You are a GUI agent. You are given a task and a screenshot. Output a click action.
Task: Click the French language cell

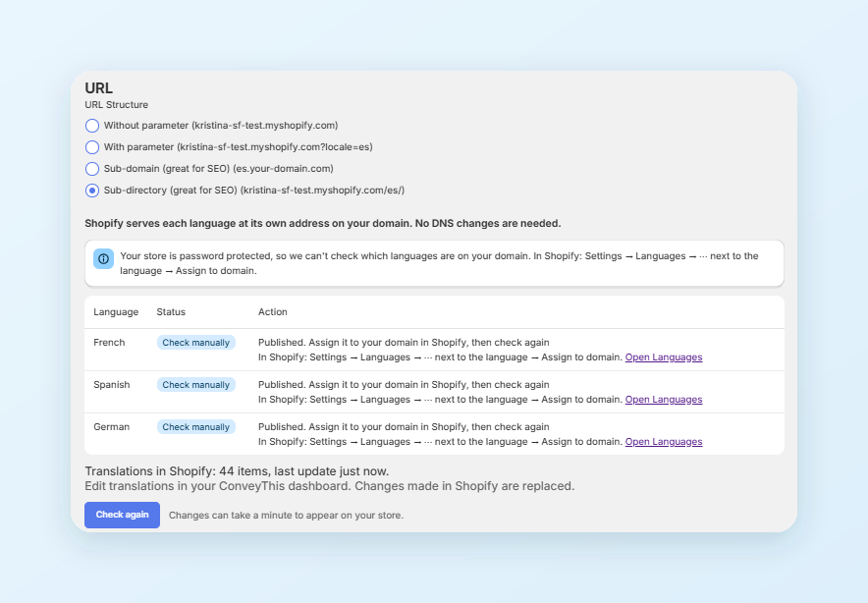pos(109,342)
